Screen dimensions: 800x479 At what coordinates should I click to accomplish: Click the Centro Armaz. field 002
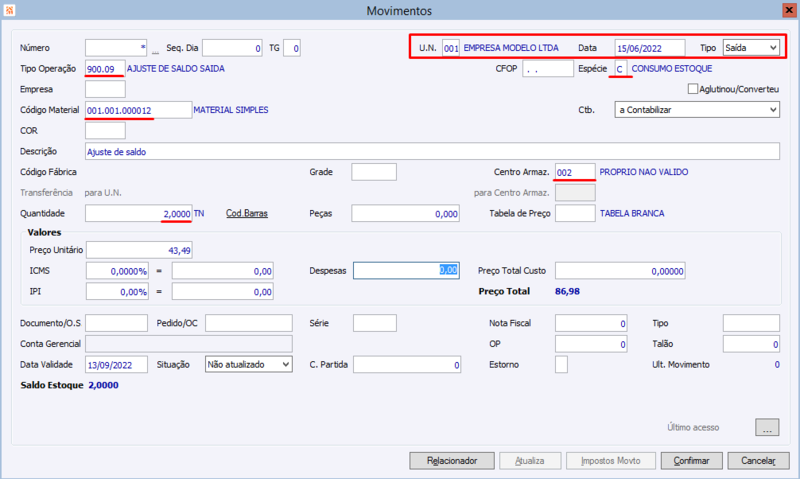[x=575, y=172]
